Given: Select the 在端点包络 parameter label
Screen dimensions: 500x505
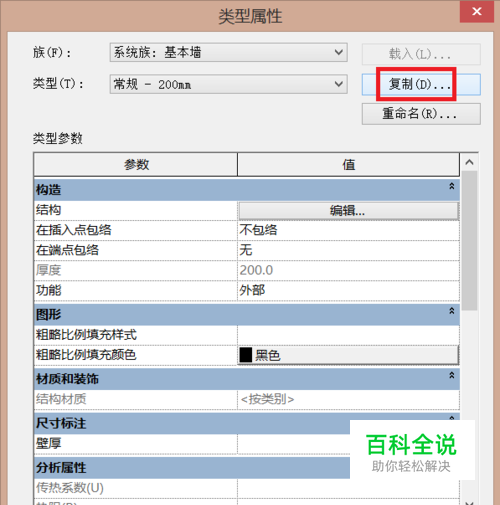Looking at the screenshot, I should tap(67, 250).
